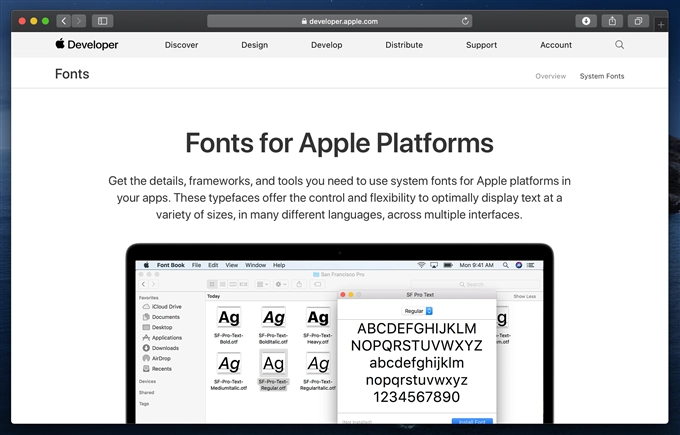Click the SF-Pro-Text-Regular.otf font thumbnail

tap(273, 363)
